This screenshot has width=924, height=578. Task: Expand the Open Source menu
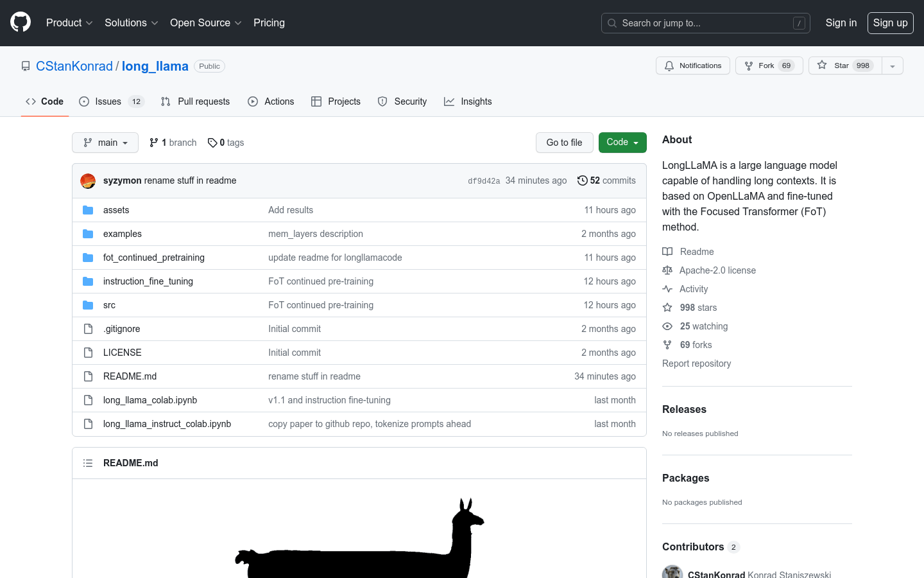(205, 22)
